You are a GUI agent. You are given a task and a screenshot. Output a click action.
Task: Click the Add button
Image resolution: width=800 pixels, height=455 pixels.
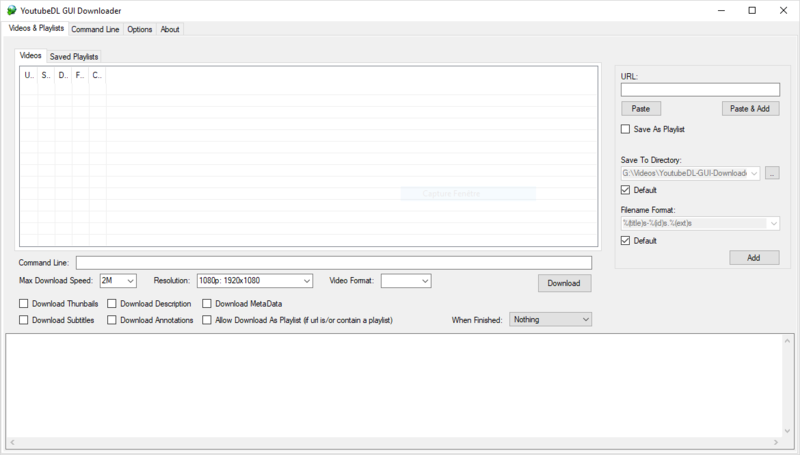coord(754,258)
